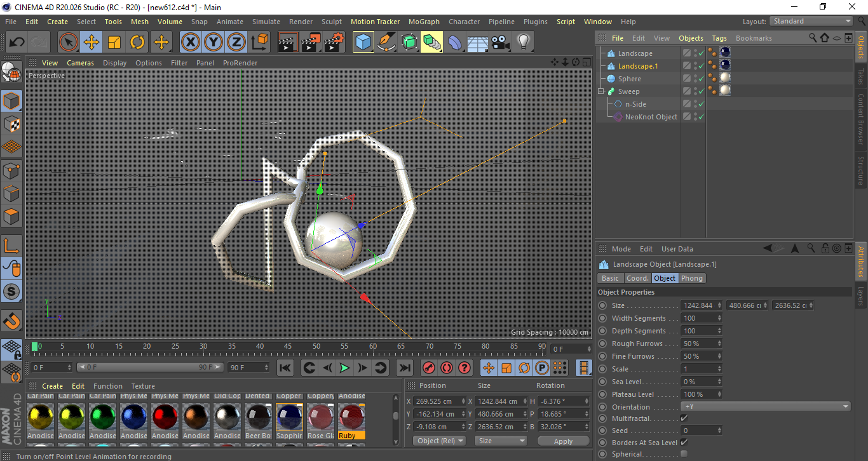The image size is (868, 461).
Task: Open the Floor environment objects icon
Action: click(x=477, y=43)
